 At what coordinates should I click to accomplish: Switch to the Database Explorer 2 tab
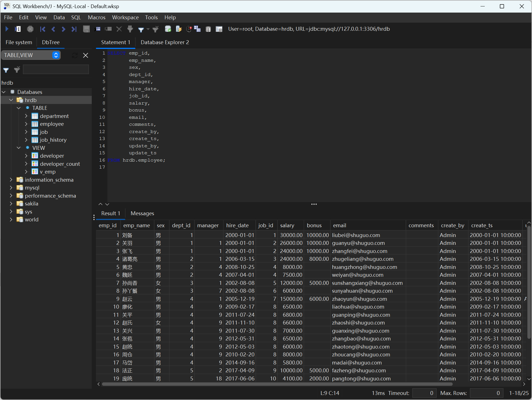(x=165, y=42)
